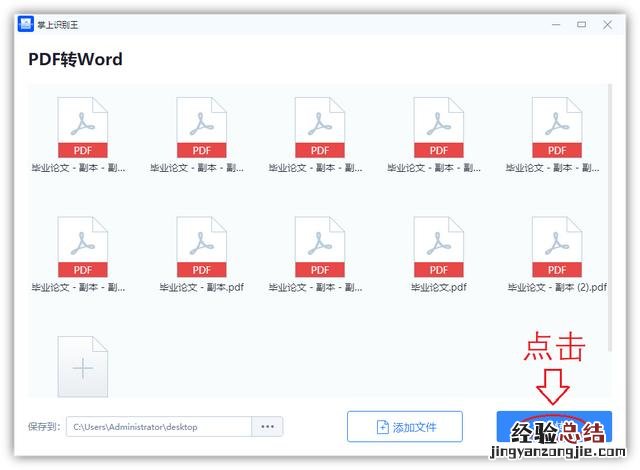Maximize the 掌上识别王 window
Viewport: 640px width, 470px height.
(x=584, y=24)
